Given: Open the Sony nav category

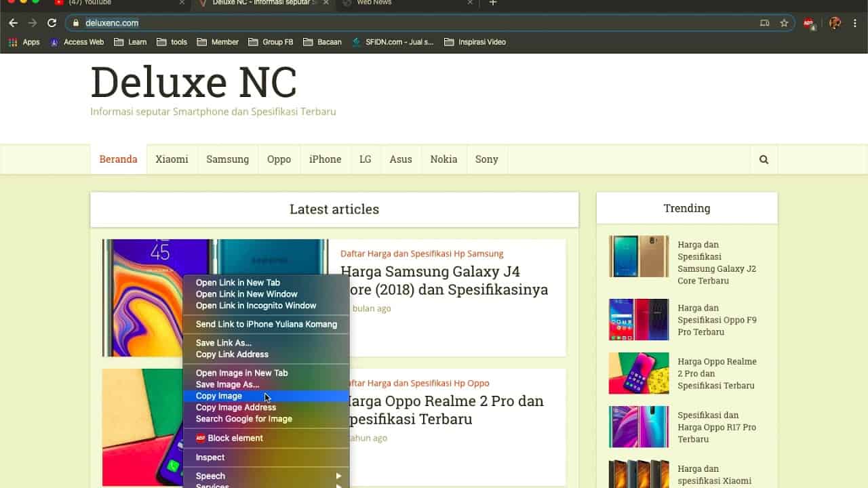Looking at the screenshot, I should click(x=487, y=159).
